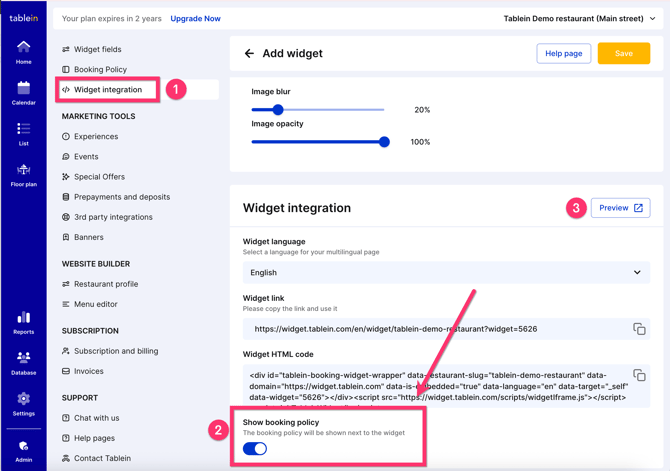
Task: Open Prepayments and deposits menu item
Action: click(x=122, y=197)
